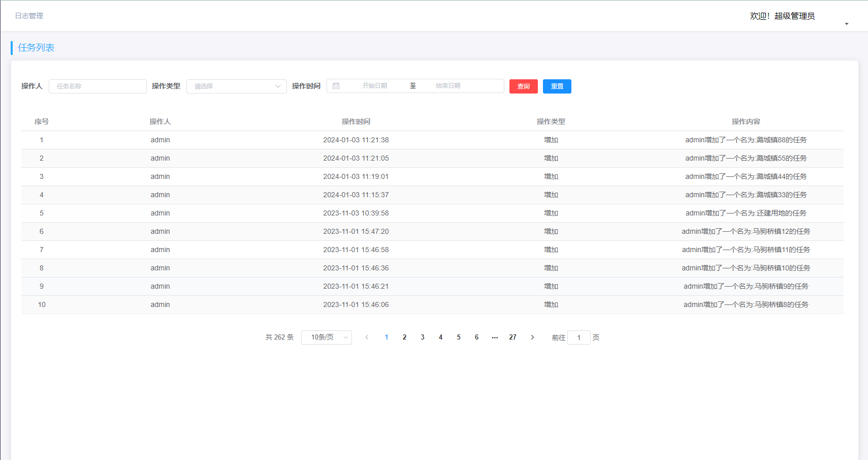Select the timestamp 2024-01-03 11:21:05

356,158
